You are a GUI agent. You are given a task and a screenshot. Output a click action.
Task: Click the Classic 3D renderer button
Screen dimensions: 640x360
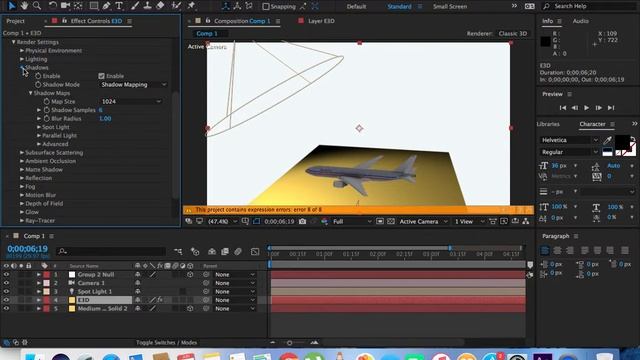click(513, 33)
